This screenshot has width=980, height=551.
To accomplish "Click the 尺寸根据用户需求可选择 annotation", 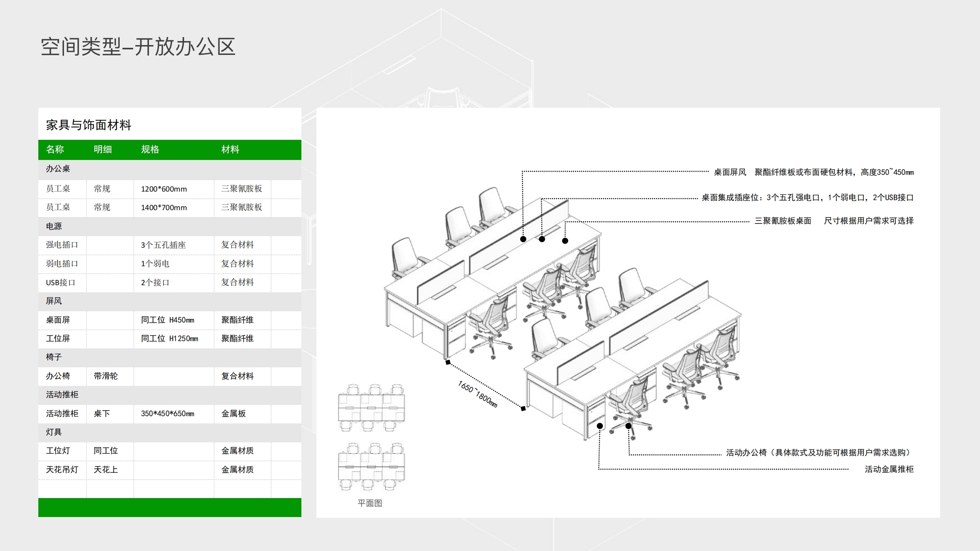I will tap(869, 221).
